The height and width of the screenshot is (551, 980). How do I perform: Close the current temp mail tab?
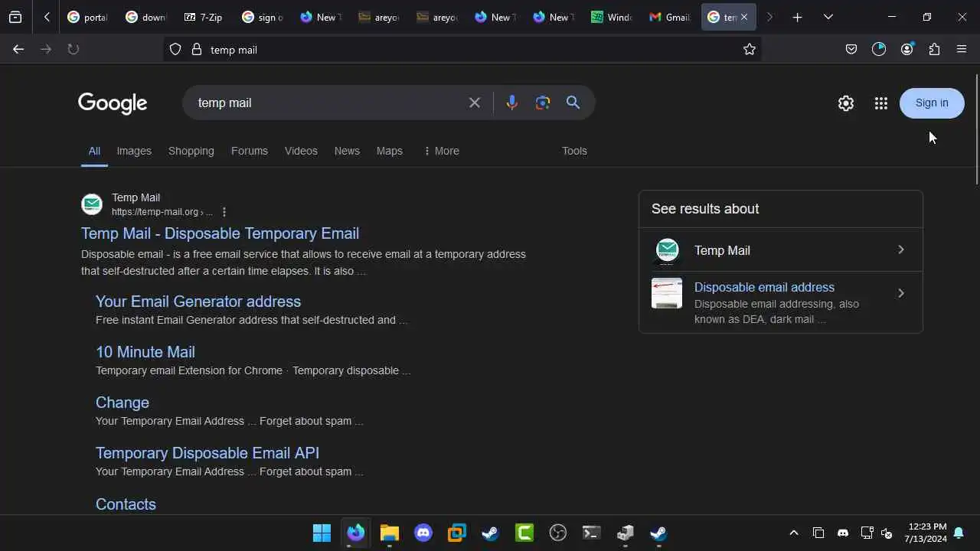[x=743, y=17]
